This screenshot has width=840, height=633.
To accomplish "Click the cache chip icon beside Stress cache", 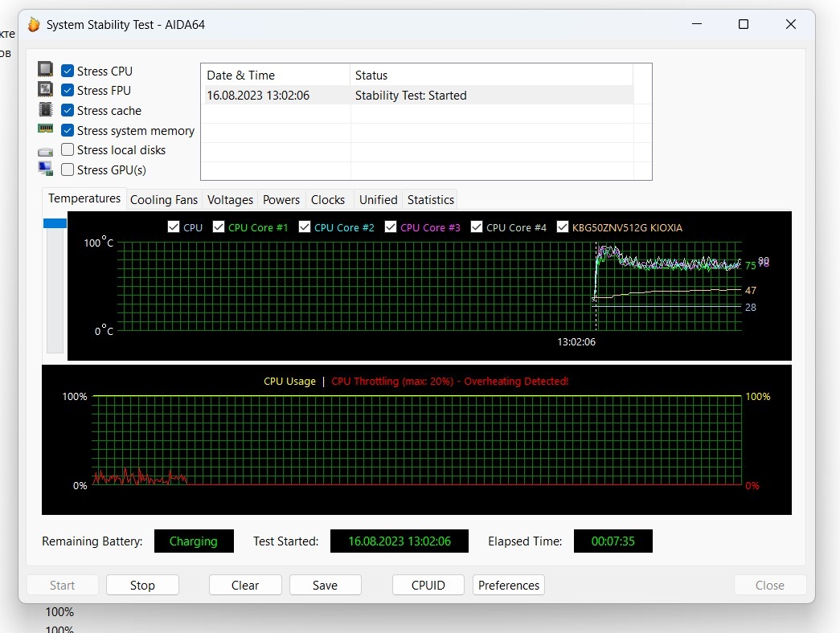I will (x=46, y=109).
